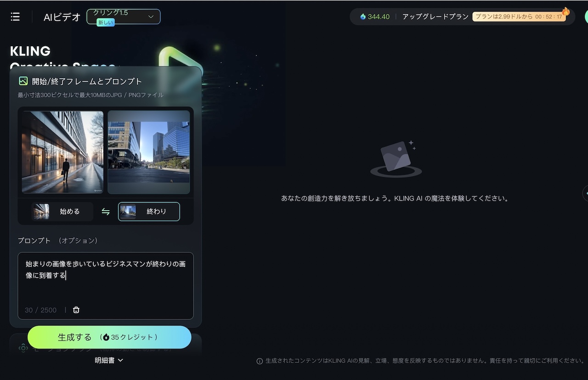Screen dimensions: 588x380
Task: Click into the prompt text field
Action: pos(106,285)
